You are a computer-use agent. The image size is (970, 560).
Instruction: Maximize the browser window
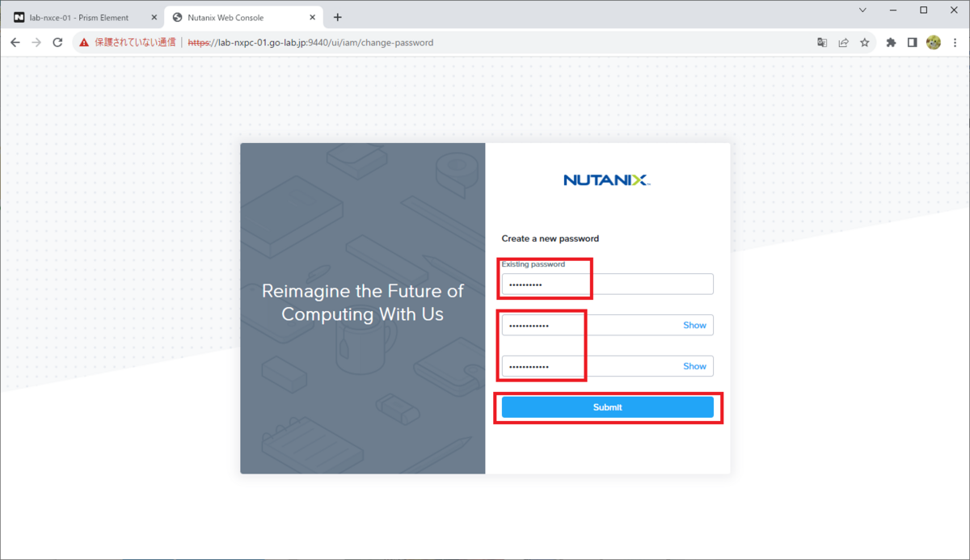coord(924,11)
